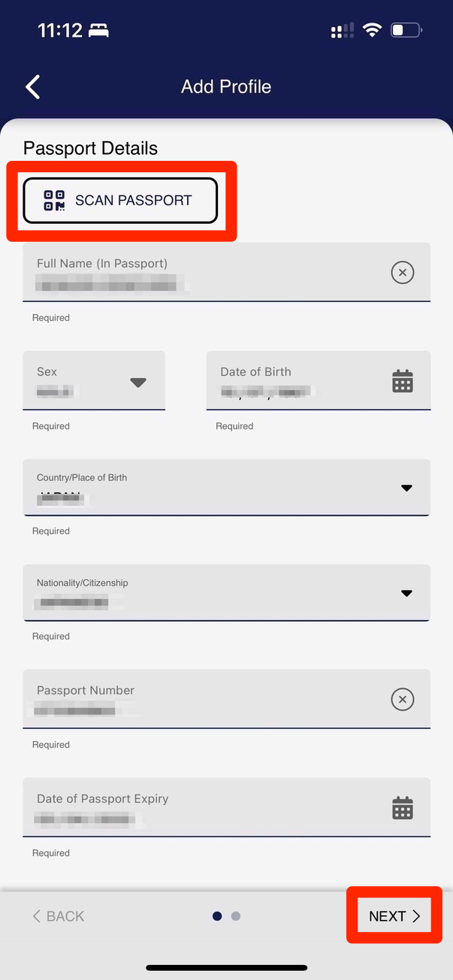Tap the Full Name input field

(203, 273)
